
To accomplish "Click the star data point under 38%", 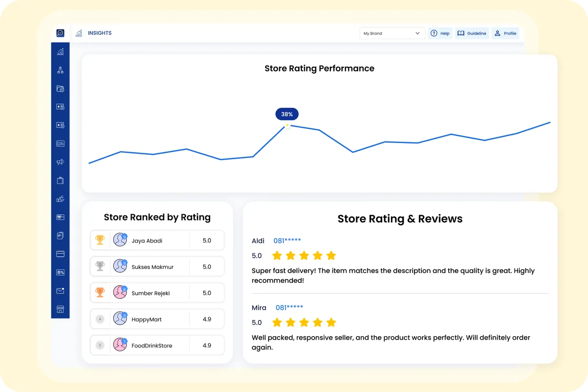I will [x=287, y=125].
